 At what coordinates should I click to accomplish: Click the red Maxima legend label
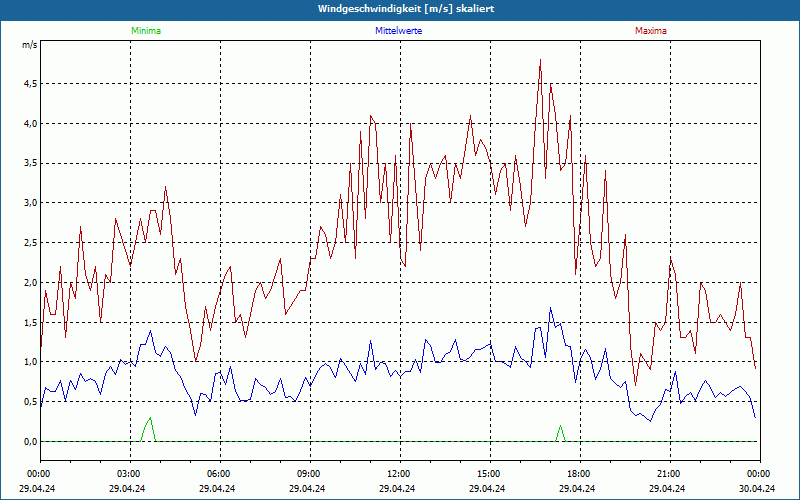(x=651, y=31)
